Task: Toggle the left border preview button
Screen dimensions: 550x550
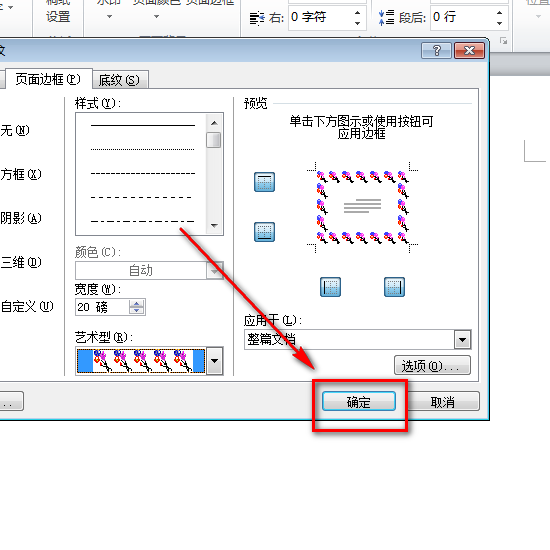Action: click(x=330, y=287)
